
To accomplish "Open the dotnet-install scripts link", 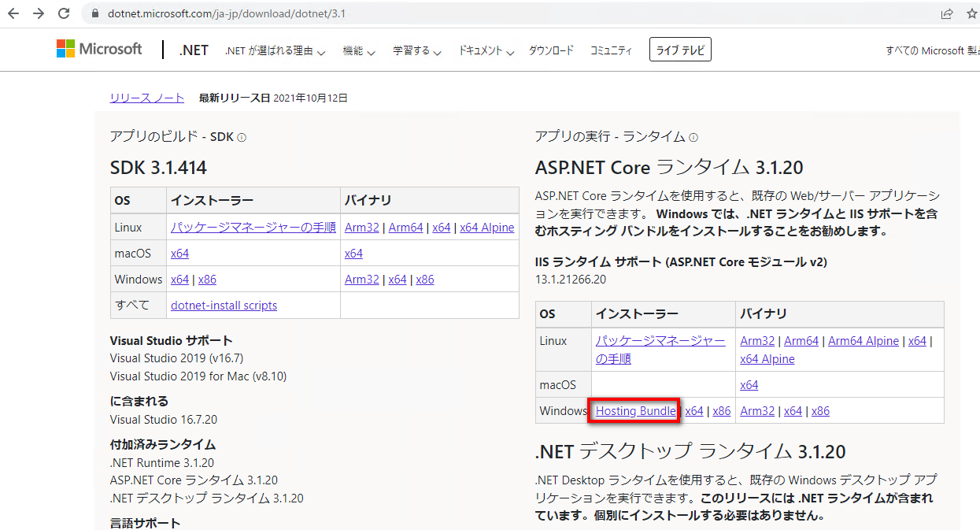I will pos(224,306).
